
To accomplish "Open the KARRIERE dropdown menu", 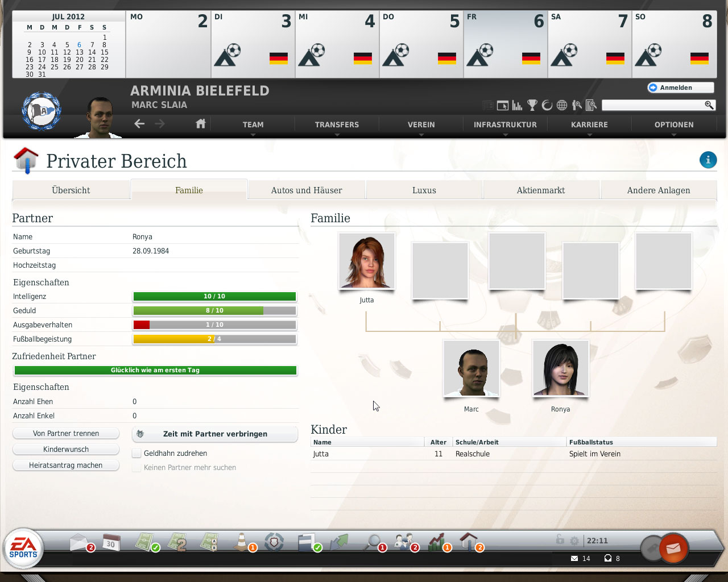I will tap(589, 124).
